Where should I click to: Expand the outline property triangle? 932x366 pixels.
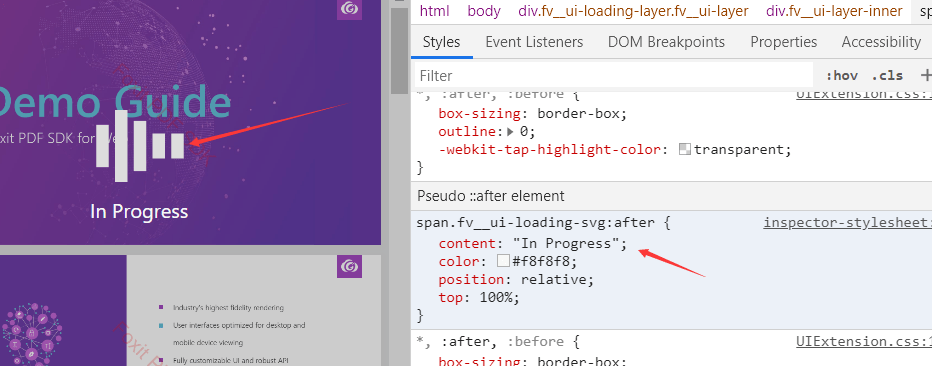[511, 131]
